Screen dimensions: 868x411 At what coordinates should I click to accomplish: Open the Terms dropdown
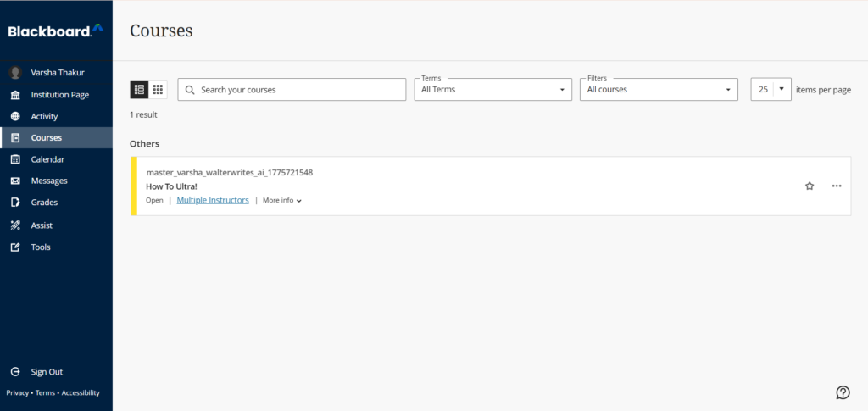point(492,89)
